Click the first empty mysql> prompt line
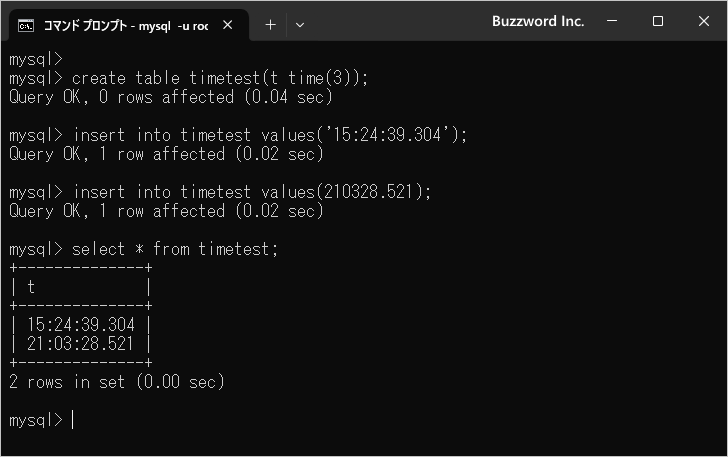Image resolution: width=728 pixels, height=457 pixels. (x=36, y=59)
